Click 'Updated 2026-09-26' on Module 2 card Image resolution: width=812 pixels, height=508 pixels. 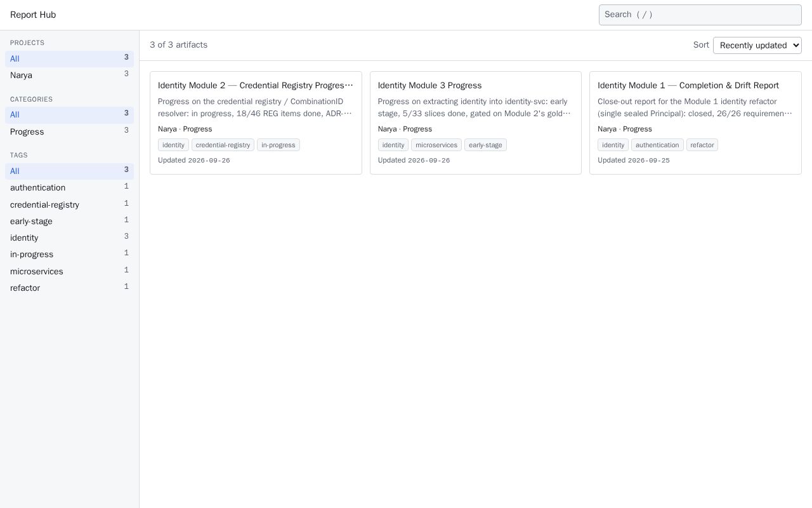(194, 160)
